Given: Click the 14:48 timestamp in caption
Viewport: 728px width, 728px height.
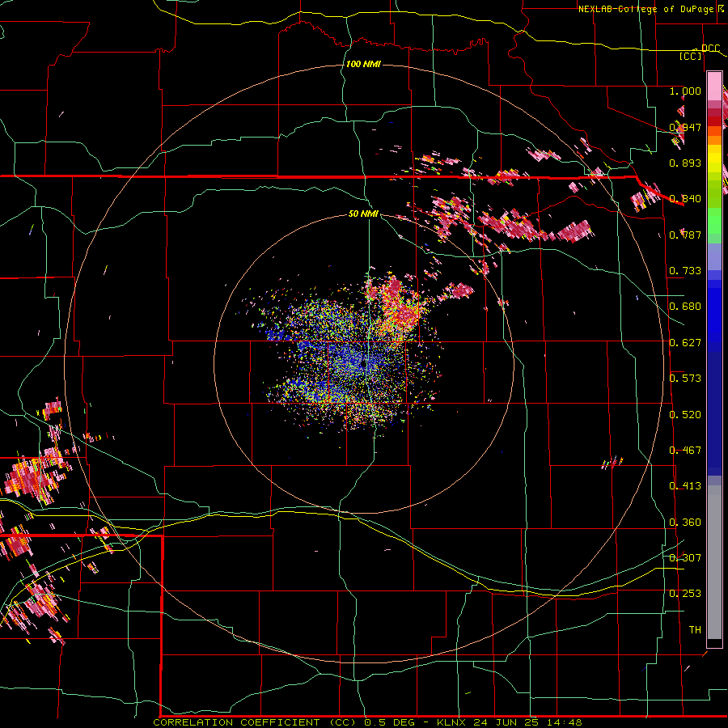Looking at the screenshot, I should point(564,722).
